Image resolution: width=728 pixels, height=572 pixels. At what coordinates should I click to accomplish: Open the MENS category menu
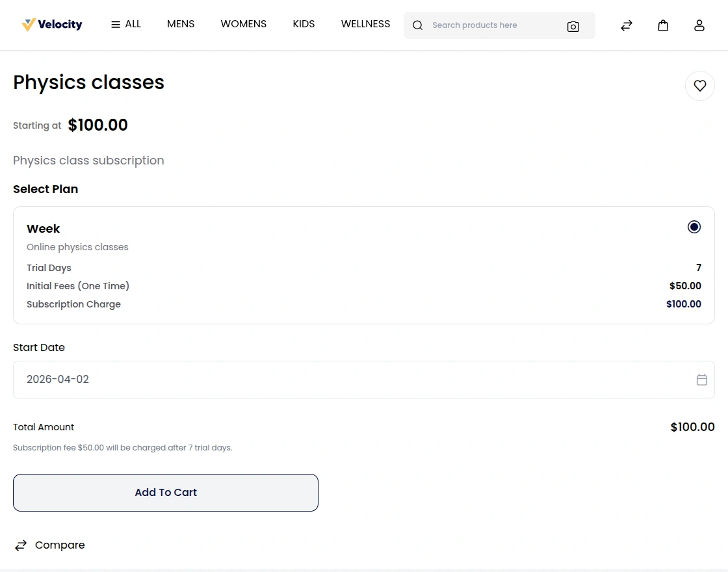tap(181, 24)
